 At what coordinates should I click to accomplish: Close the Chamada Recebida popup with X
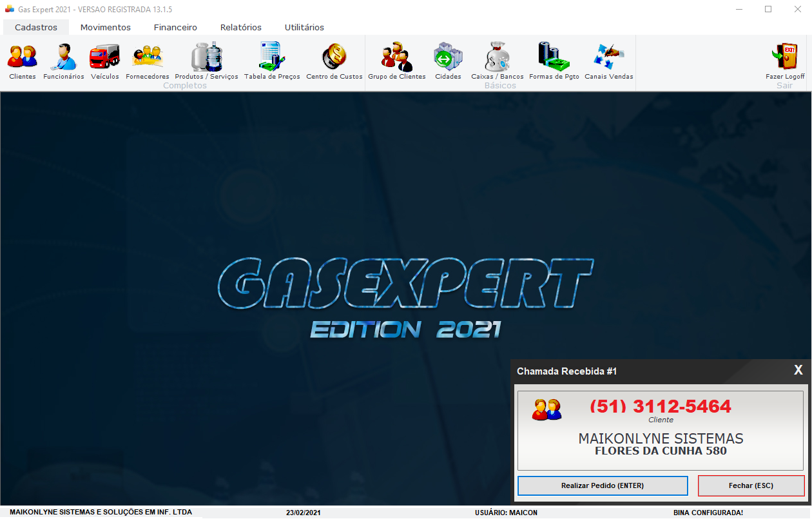[x=798, y=370]
